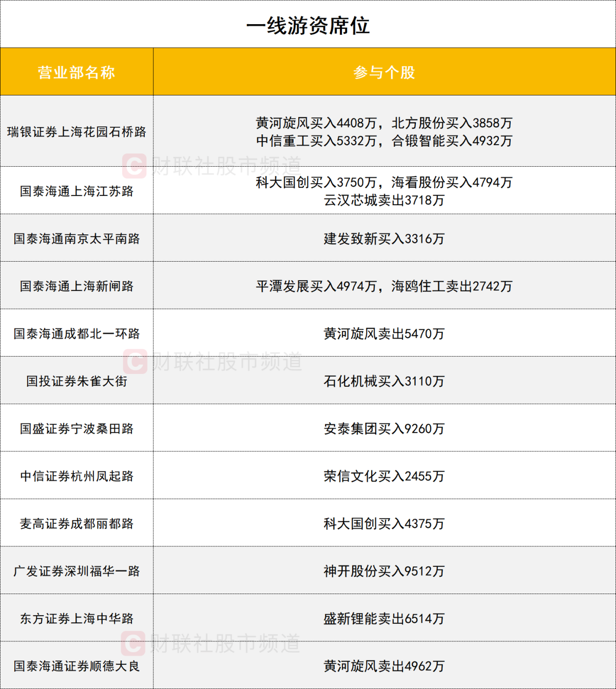This screenshot has height=689, width=616.
Task: Click the 财联社 watermark logo near 国投证券朱雀大街
Action: [135, 362]
